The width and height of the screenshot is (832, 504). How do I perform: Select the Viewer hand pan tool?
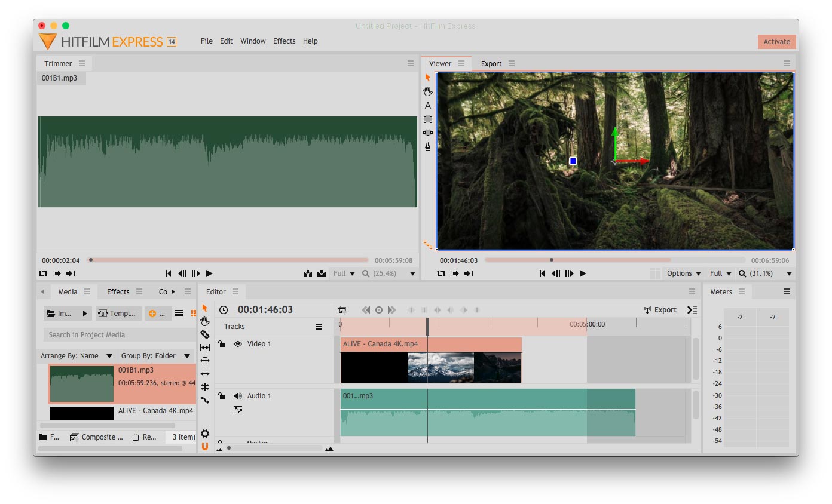[x=427, y=91]
